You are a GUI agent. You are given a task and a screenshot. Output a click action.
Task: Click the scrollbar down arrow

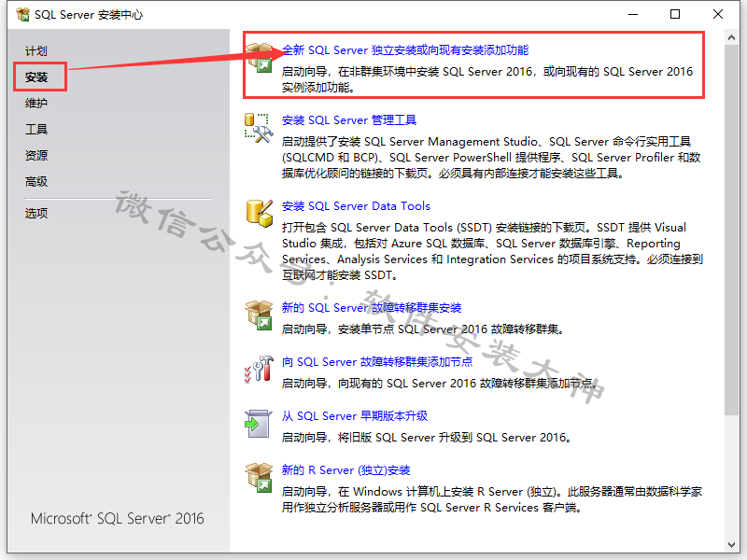732,545
